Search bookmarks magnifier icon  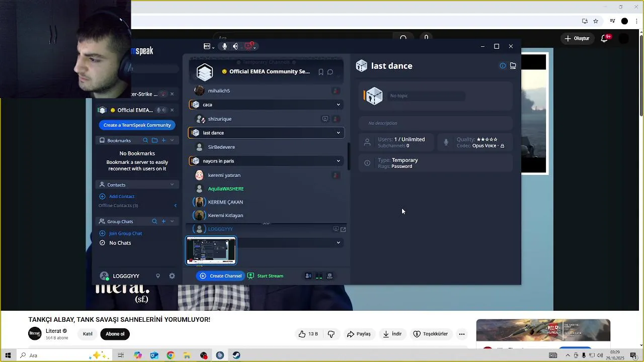[x=145, y=140]
